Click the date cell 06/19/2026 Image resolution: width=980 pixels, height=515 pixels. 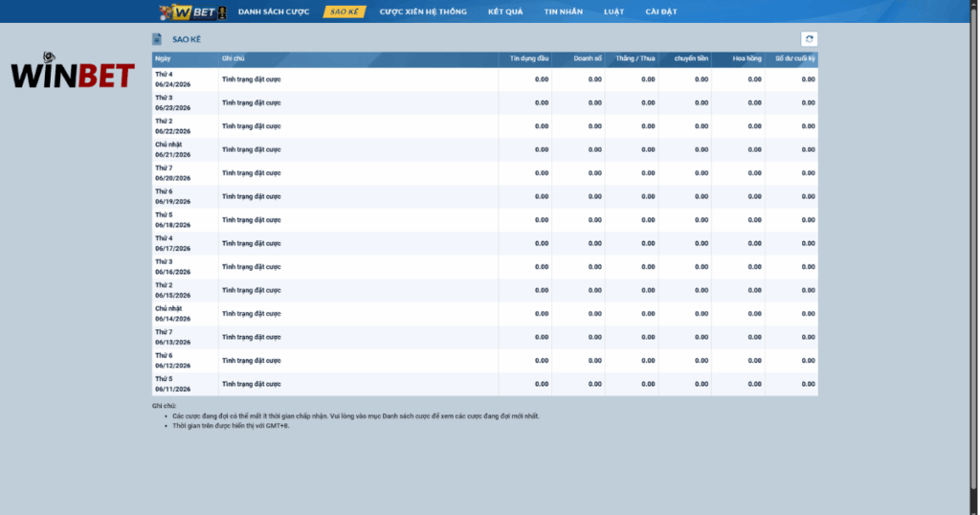185,197
